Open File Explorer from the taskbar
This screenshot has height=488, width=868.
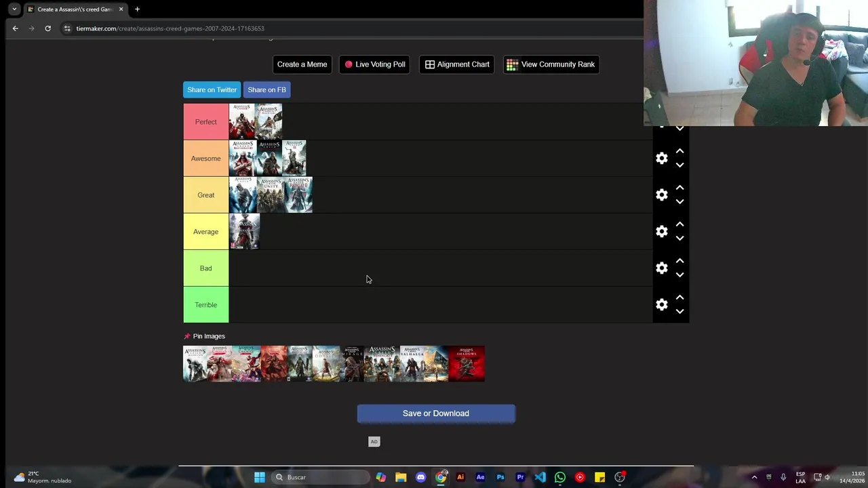[401, 477]
